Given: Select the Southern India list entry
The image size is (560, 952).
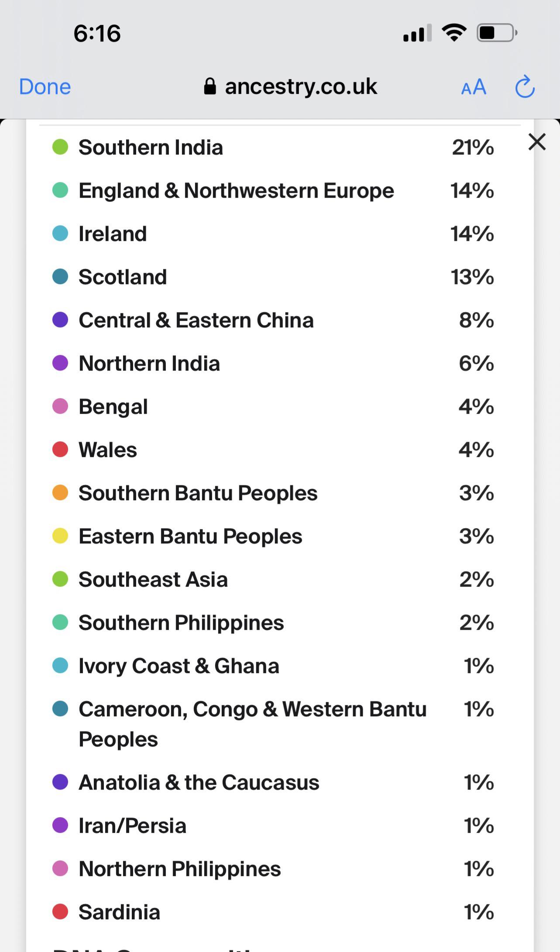Looking at the screenshot, I should 151,148.
